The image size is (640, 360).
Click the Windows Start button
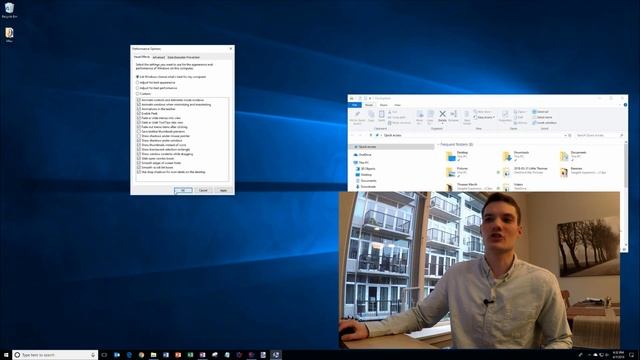[6, 355]
